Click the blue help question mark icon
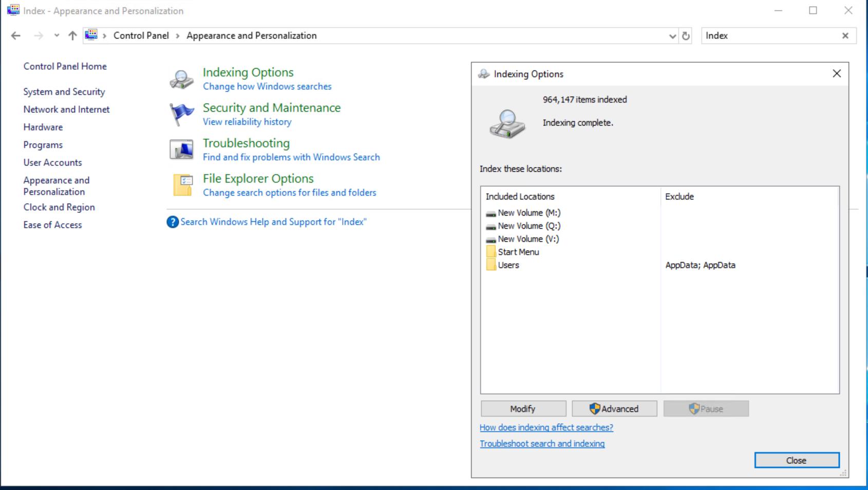 pyautogui.click(x=173, y=222)
